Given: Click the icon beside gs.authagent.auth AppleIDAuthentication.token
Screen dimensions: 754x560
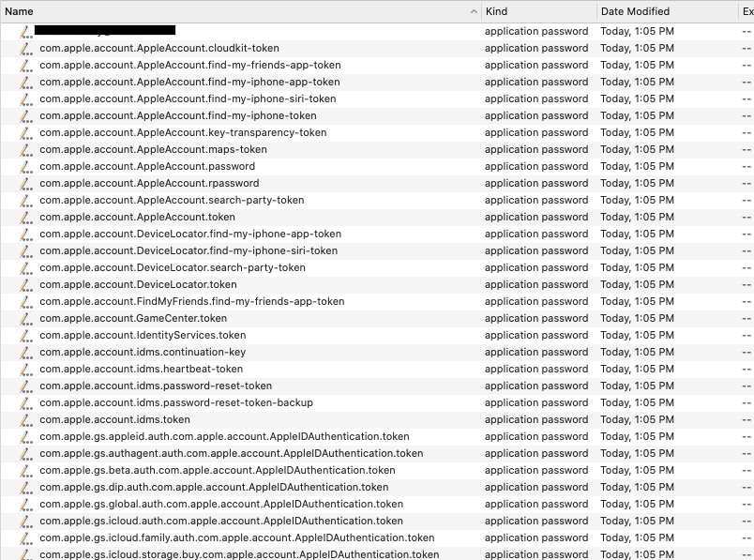Looking at the screenshot, I should point(26,453).
